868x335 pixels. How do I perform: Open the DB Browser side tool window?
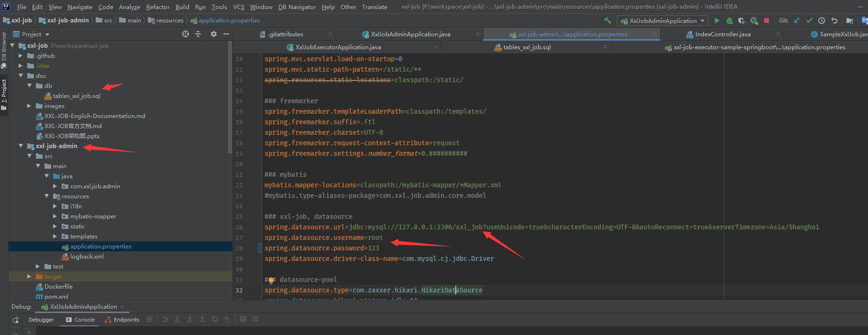[4, 50]
